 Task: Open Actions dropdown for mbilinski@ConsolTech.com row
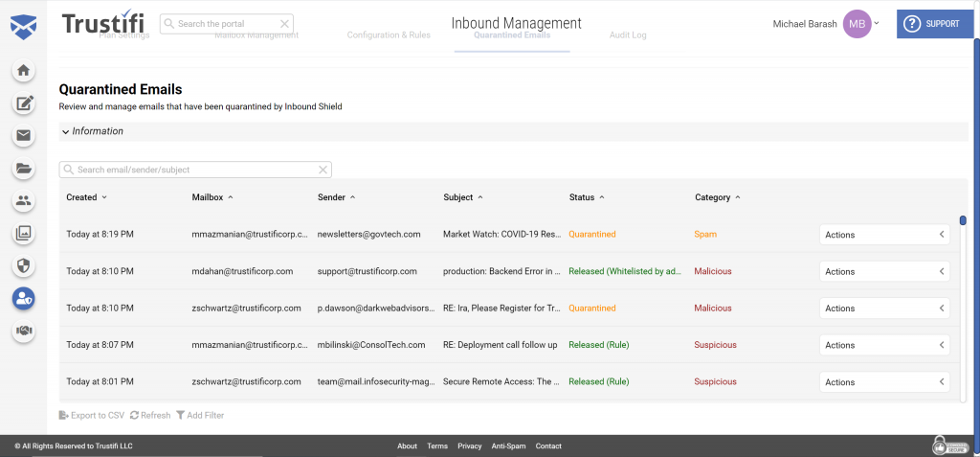click(884, 345)
